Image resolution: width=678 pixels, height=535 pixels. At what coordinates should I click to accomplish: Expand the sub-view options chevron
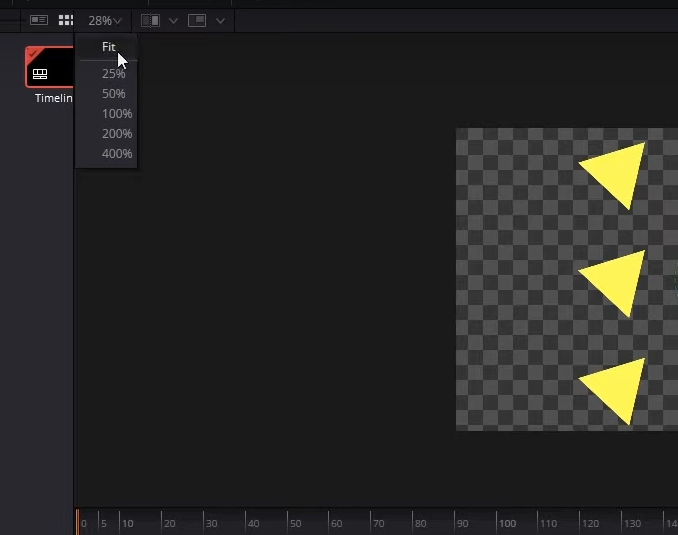220,21
